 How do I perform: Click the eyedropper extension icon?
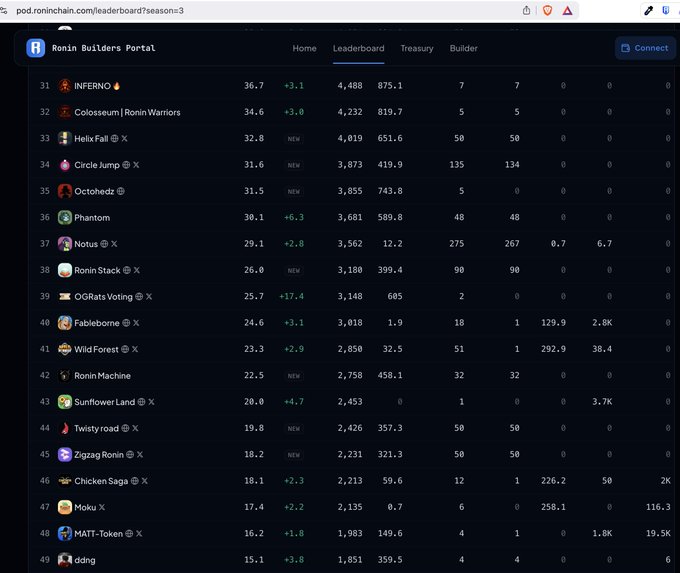[648, 10]
